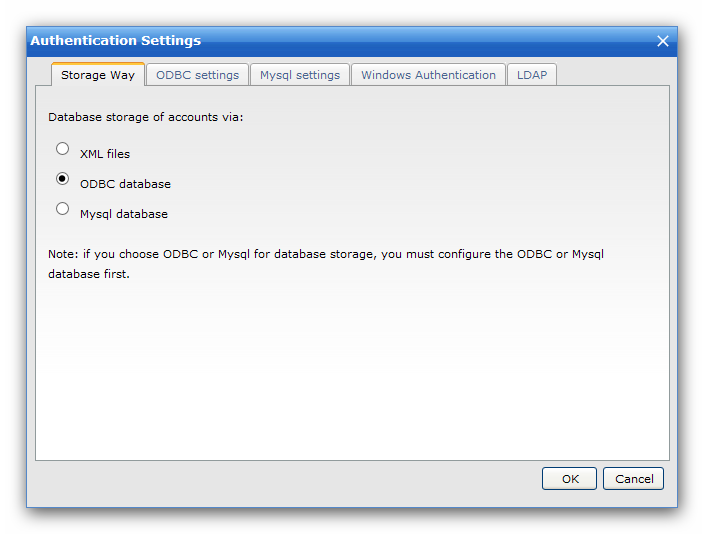704x534 pixels.
Task: Click the 'Mysql database' label text
Action: (124, 214)
